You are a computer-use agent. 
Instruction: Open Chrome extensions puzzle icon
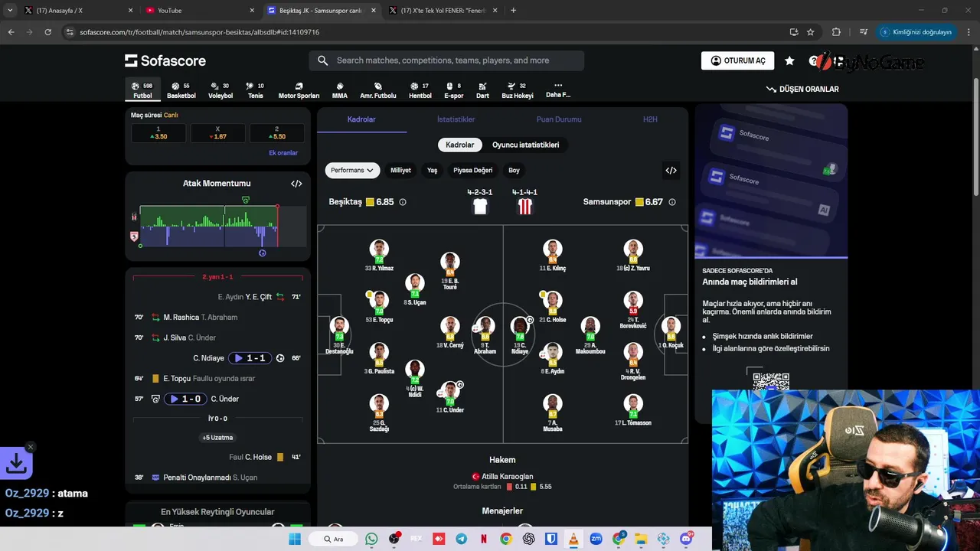click(836, 32)
